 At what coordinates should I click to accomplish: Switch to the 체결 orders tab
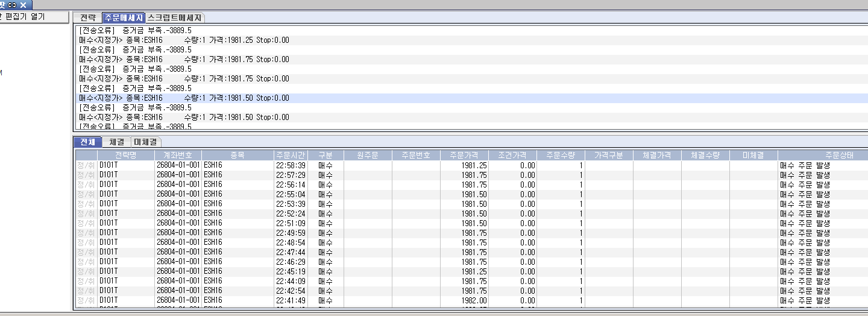pos(117,142)
